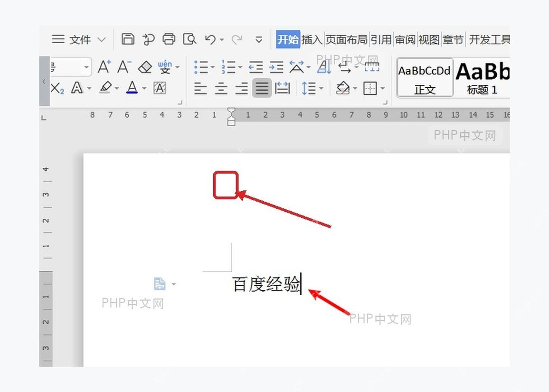Image resolution: width=549 pixels, height=392 pixels.
Task: Switch to the 页面布局 tab
Action: (346, 39)
